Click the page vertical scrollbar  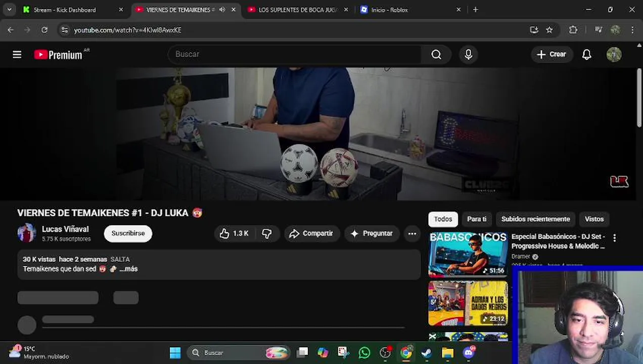pyautogui.click(x=639, y=98)
